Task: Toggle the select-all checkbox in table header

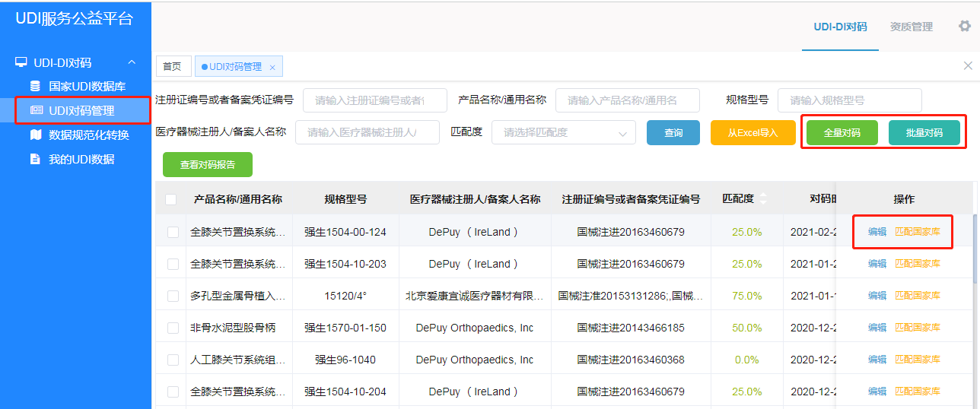Action: tap(171, 199)
